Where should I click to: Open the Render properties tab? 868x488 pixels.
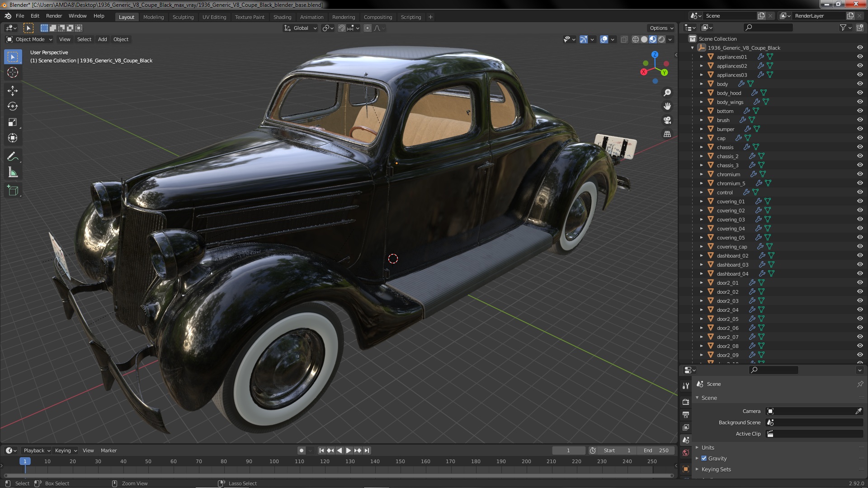coord(686,402)
